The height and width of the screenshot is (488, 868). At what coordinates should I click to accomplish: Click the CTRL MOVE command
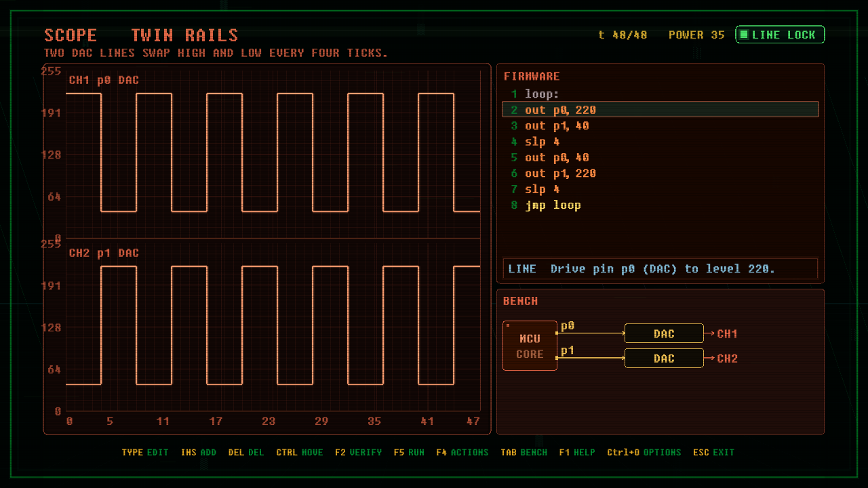point(300,452)
